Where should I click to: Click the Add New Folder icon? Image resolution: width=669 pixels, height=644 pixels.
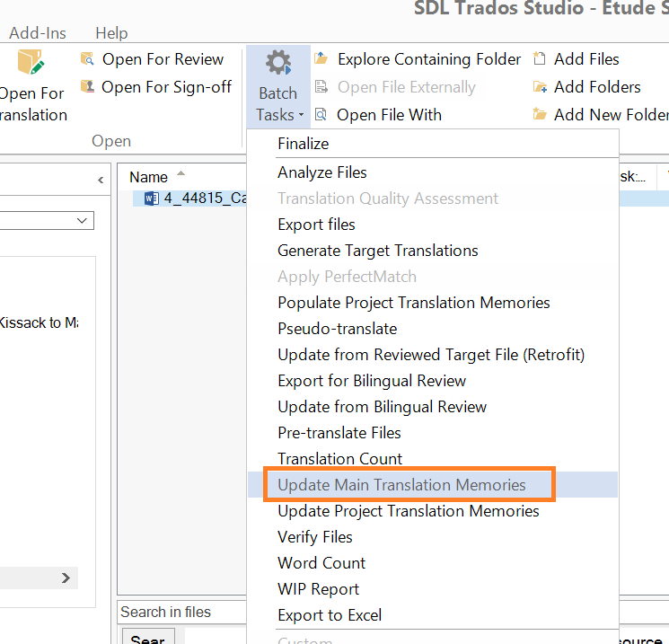(540, 114)
